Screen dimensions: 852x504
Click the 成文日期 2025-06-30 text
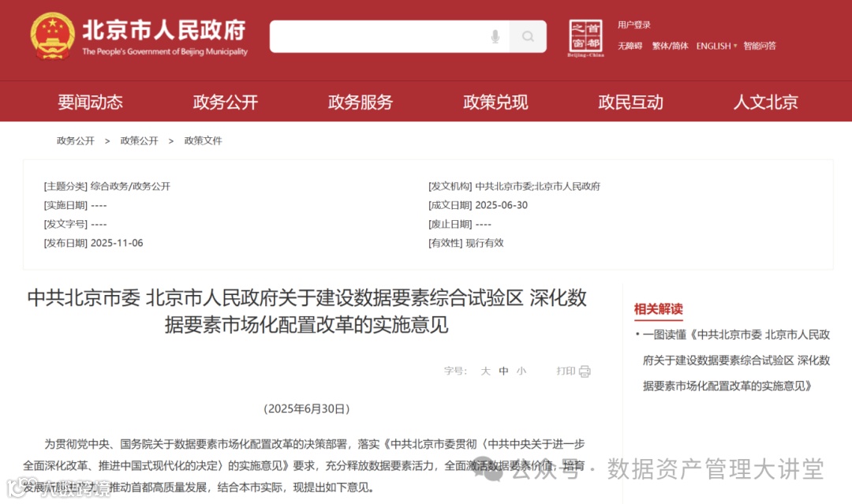click(x=478, y=205)
